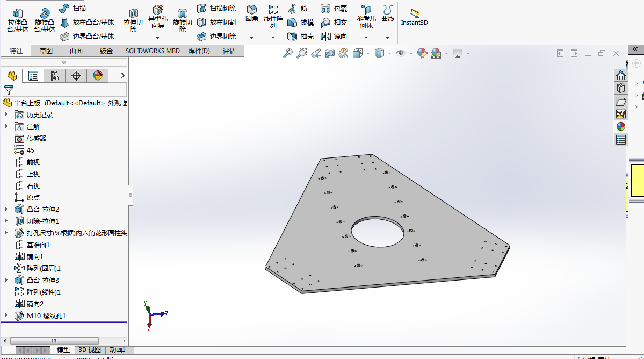
Task: Expand the 切除-拉伸1 feature node
Action: pos(6,221)
